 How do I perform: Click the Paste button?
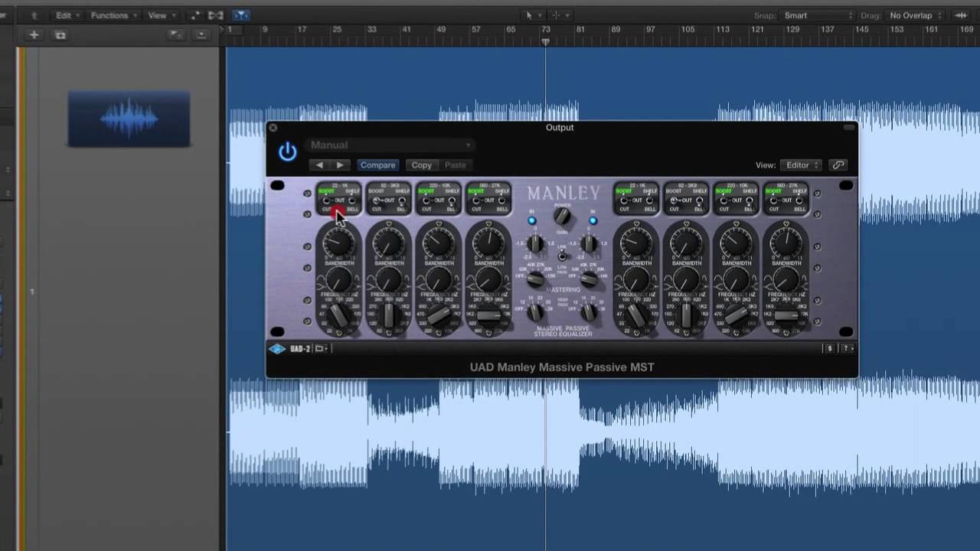pos(455,165)
